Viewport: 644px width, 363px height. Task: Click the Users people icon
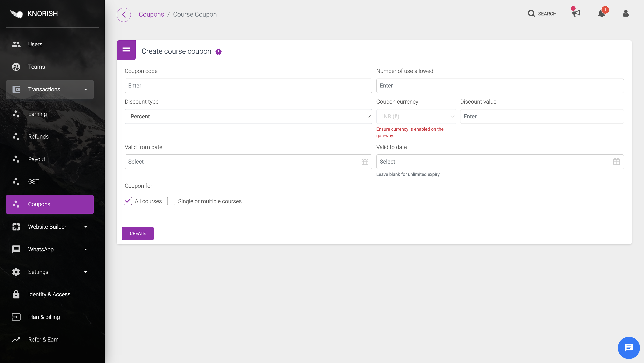coord(16,44)
